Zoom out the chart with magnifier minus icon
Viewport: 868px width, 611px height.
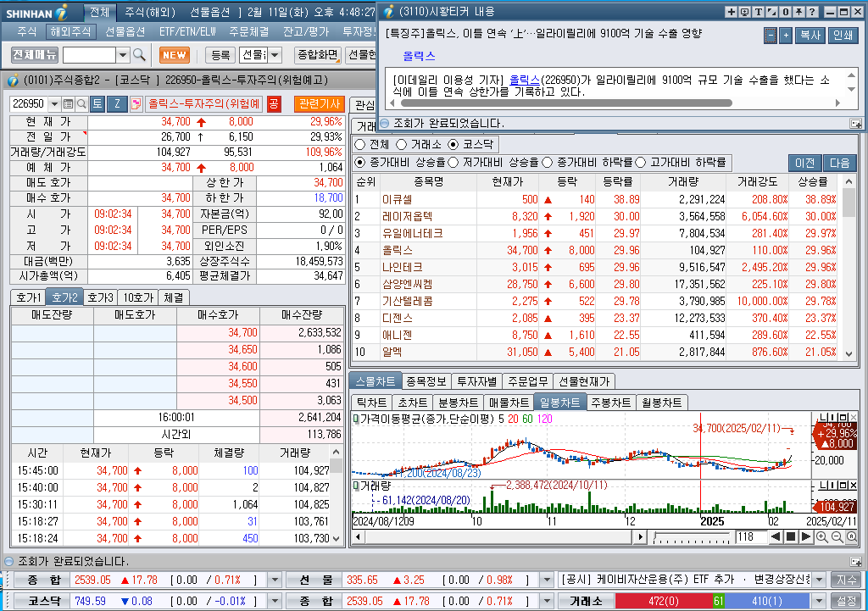point(837,536)
